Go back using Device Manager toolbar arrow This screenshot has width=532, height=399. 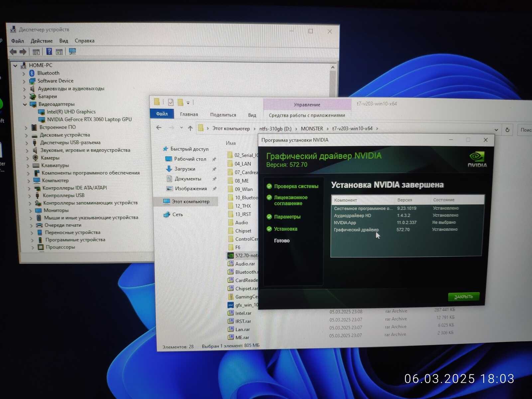click(x=13, y=52)
